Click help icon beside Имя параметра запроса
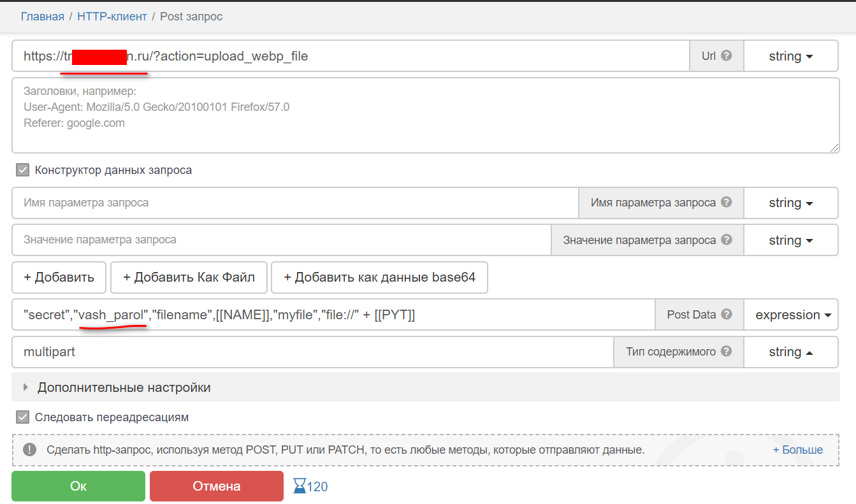Viewport: 856px width, 504px height. point(725,203)
